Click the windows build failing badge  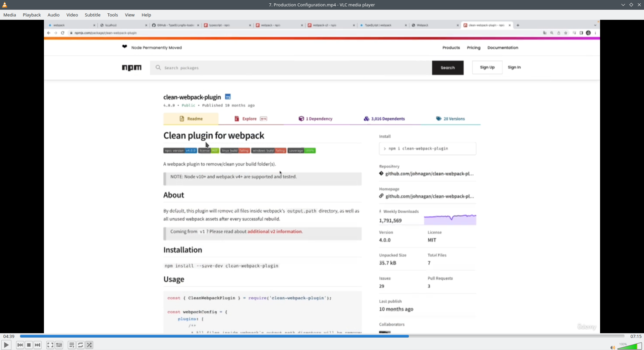(269, 150)
